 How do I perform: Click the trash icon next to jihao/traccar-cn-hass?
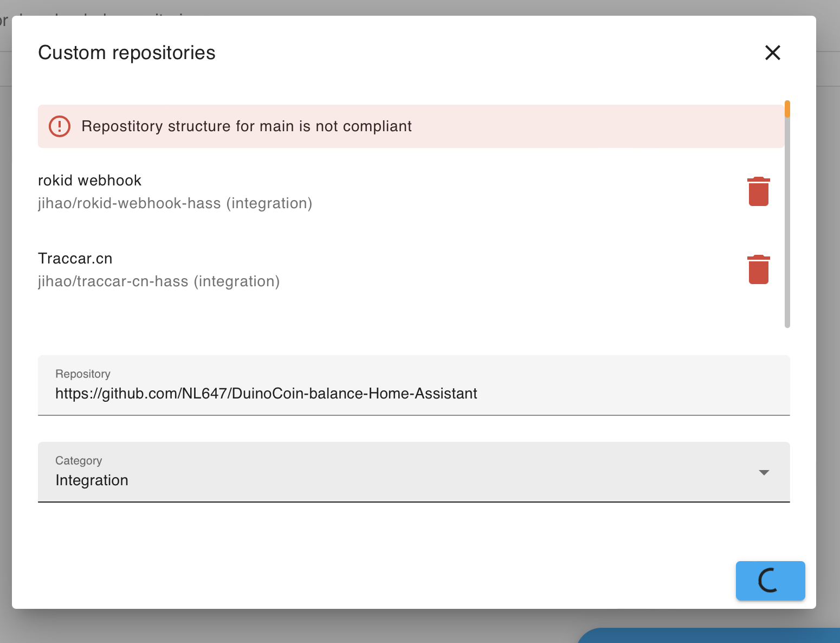coord(758,269)
